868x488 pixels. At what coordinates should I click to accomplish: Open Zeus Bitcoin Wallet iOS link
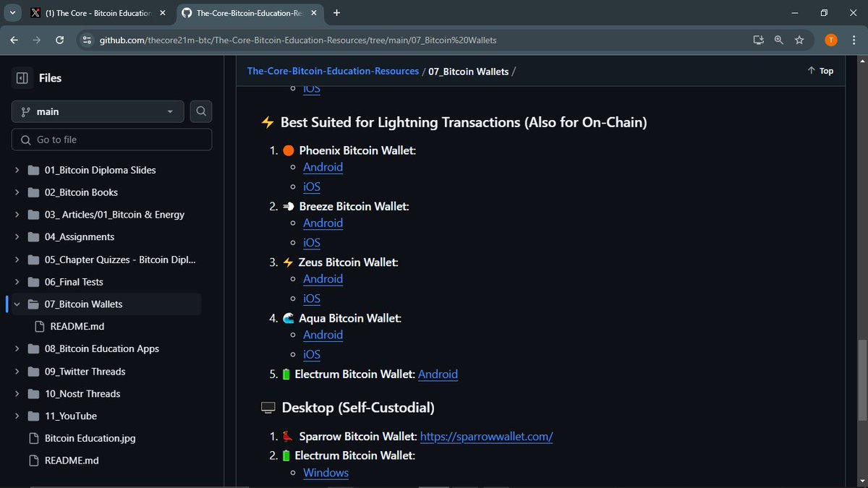tap(312, 299)
